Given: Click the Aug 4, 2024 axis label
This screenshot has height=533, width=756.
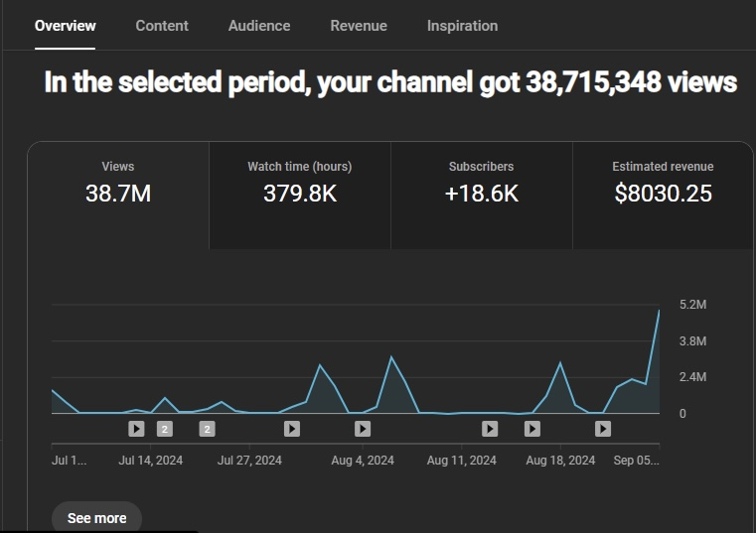Looking at the screenshot, I should pyautogui.click(x=363, y=461).
